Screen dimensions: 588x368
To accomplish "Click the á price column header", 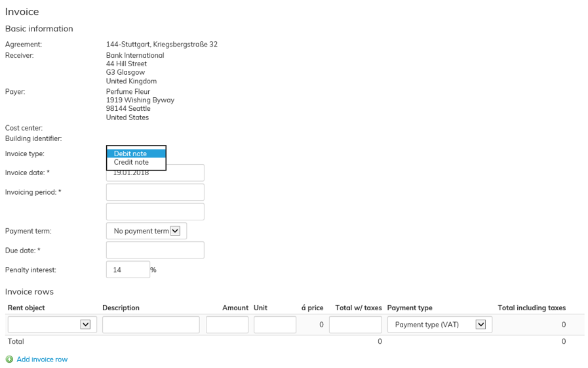I will (x=312, y=308).
